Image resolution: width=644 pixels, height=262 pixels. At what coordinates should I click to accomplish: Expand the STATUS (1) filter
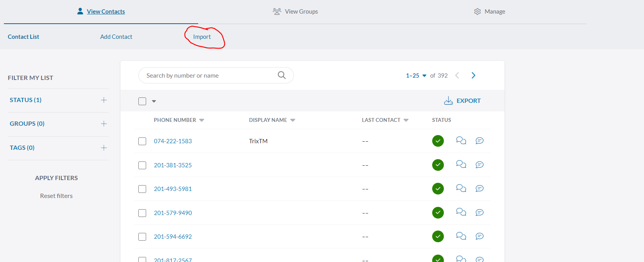[x=104, y=100]
